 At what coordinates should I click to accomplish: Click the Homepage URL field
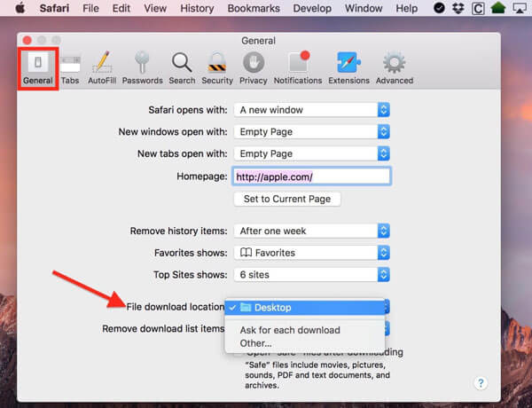(311, 177)
